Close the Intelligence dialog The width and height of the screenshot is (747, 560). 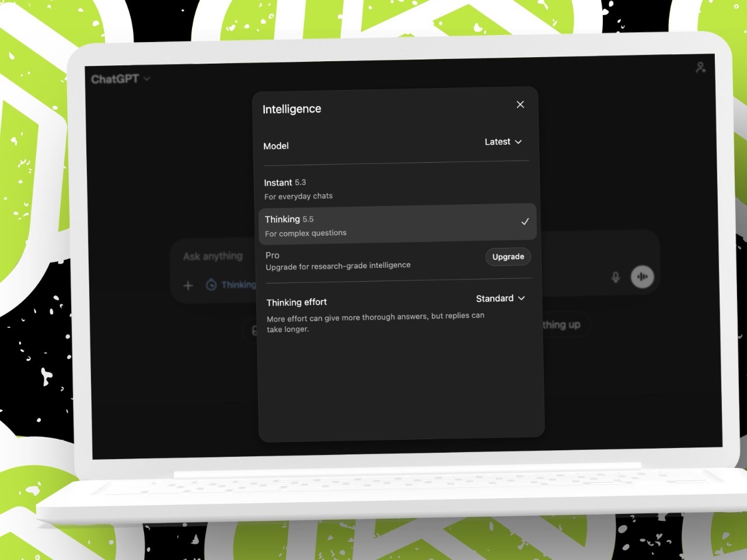pyautogui.click(x=520, y=104)
